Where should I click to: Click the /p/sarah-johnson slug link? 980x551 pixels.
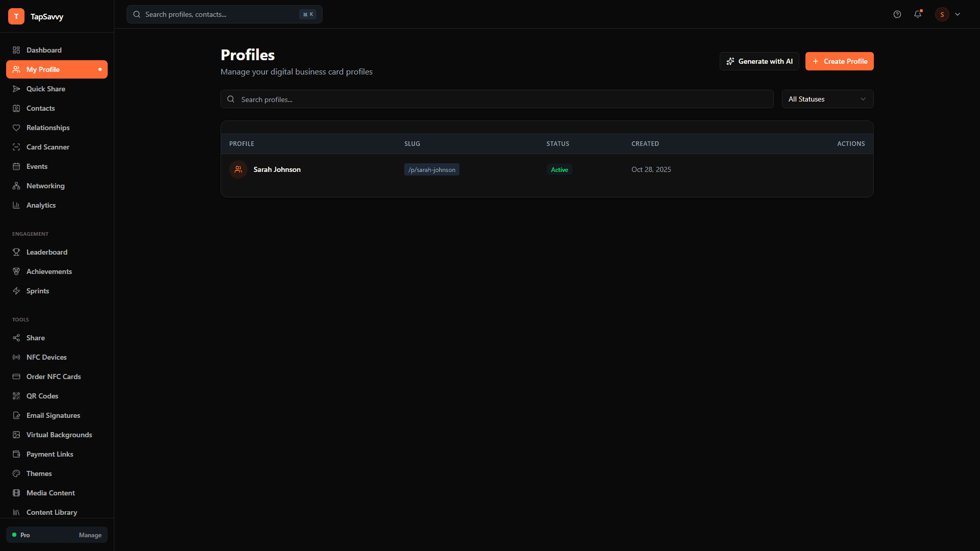tap(432, 169)
